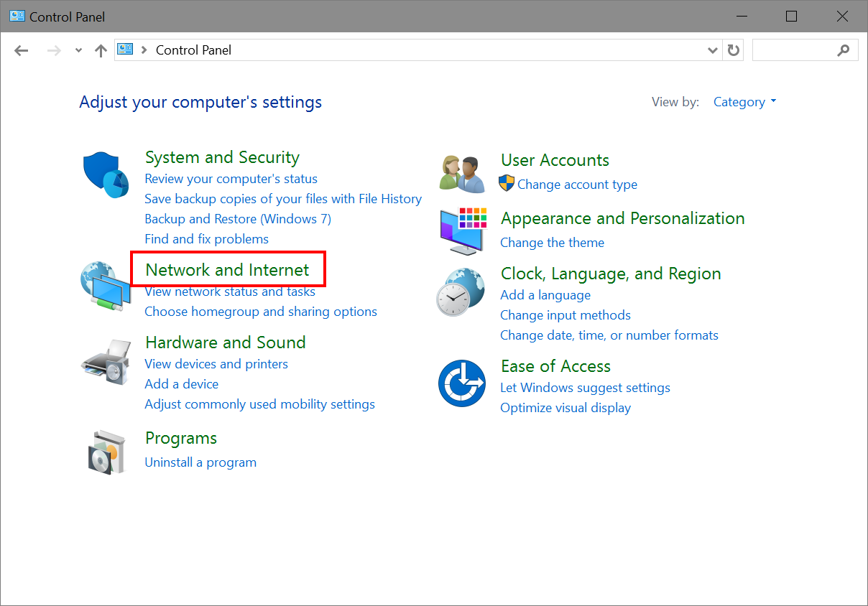This screenshot has width=868, height=606.
Task: Open the View by Category dropdown
Action: (744, 102)
